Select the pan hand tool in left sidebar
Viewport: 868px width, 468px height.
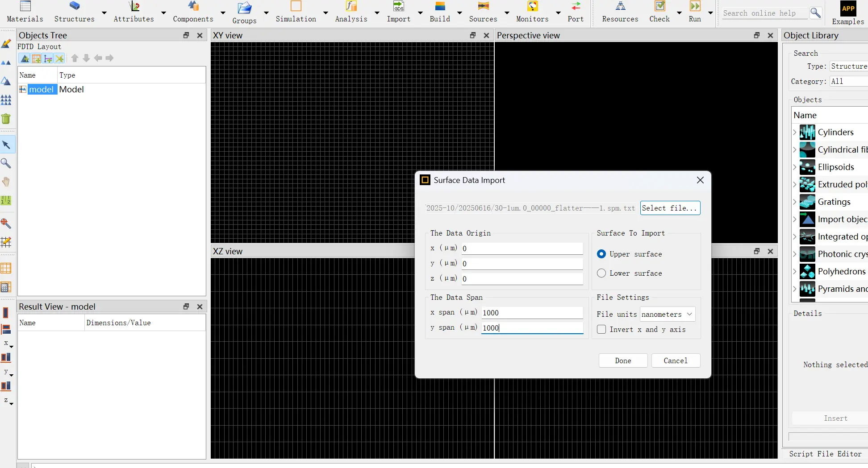coord(6,182)
